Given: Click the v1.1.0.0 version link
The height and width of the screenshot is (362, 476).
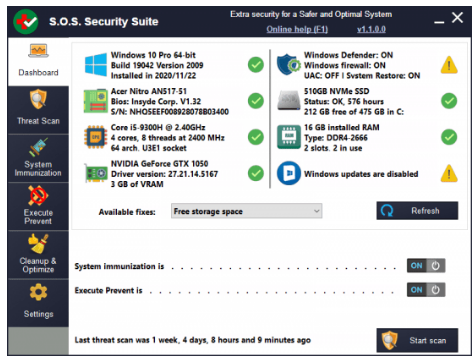Looking at the screenshot, I should pos(371,29).
